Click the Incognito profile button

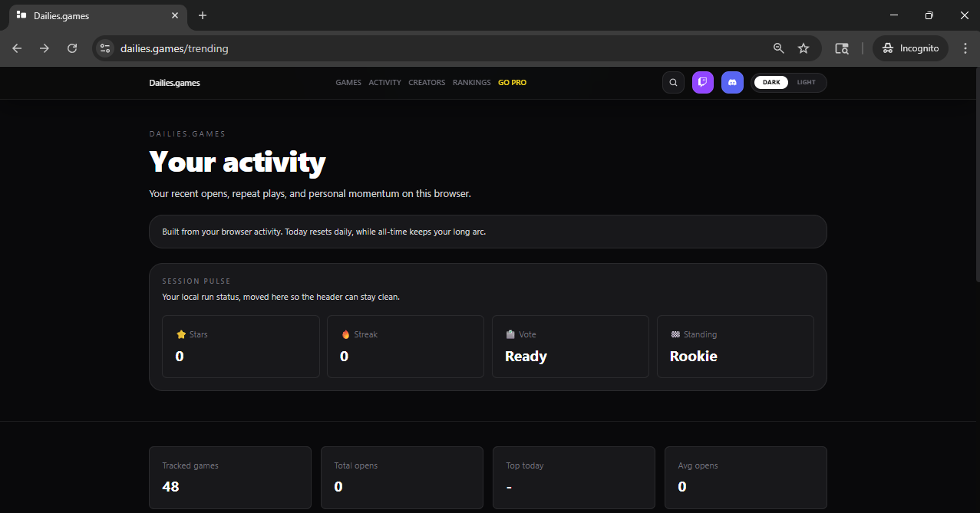(910, 48)
